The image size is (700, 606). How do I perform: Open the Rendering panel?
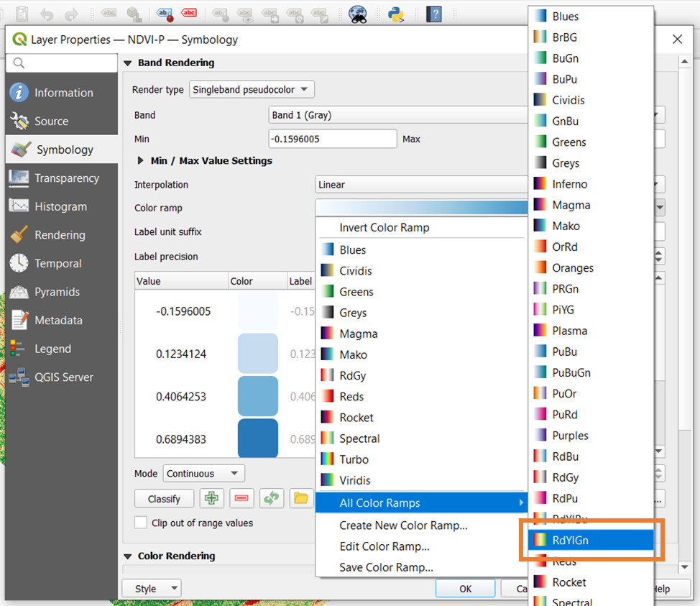[x=62, y=235]
